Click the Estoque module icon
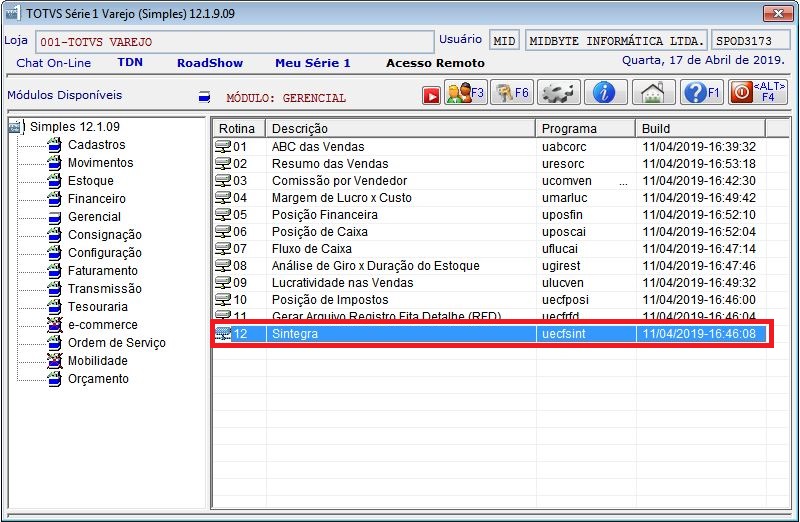The image size is (800, 522). [55, 181]
